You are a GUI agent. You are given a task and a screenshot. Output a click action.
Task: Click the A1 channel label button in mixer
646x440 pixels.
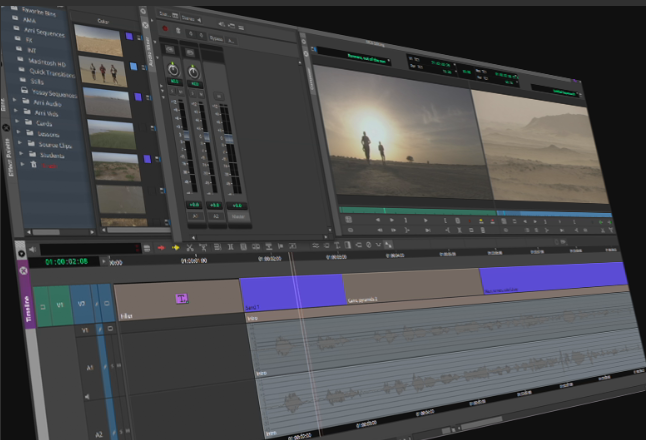(x=195, y=216)
